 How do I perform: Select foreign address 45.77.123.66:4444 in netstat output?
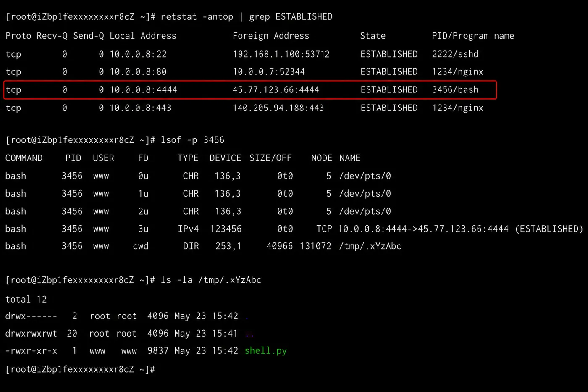click(276, 90)
